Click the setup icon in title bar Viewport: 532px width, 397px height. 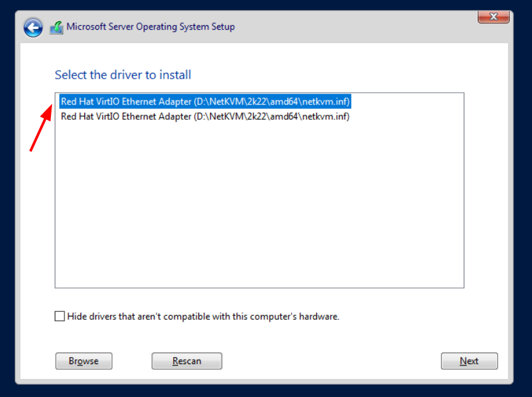[x=57, y=27]
